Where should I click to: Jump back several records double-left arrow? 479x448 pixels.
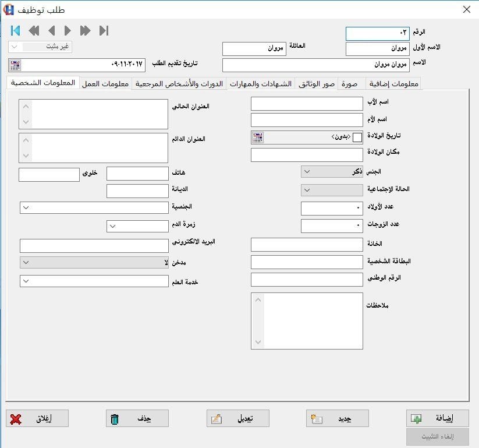pyautogui.click(x=34, y=30)
